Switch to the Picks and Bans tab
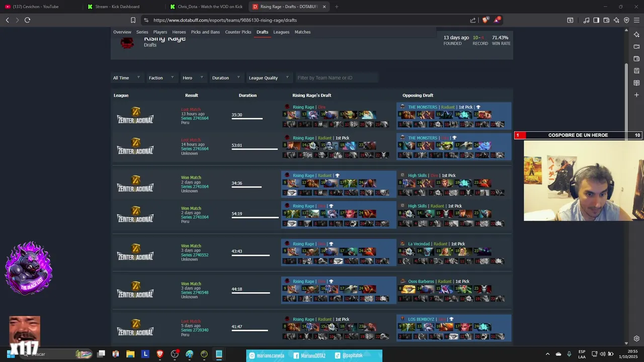644x362 pixels. pos(205,32)
